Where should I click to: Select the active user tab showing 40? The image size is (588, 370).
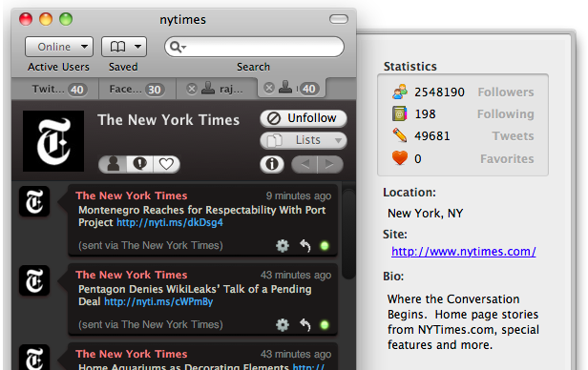pyautogui.click(x=292, y=88)
